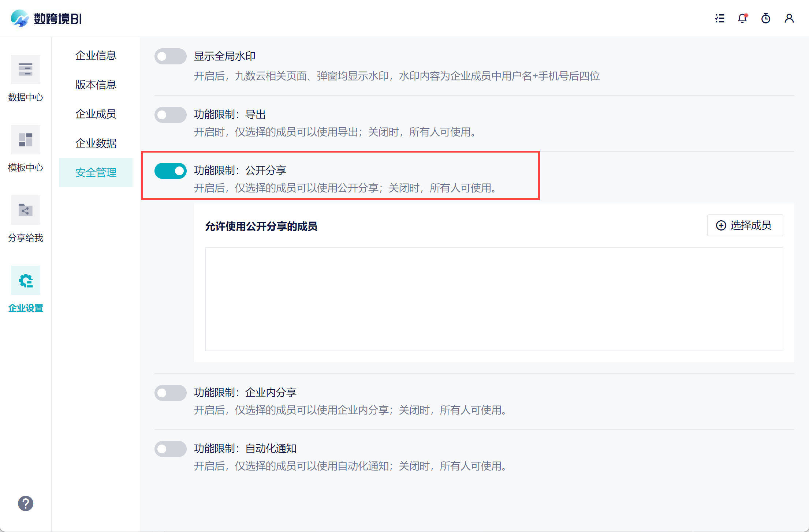This screenshot has width=809, height=532.
Task: Open 版本信息 menu item
Action: point(96,85)
